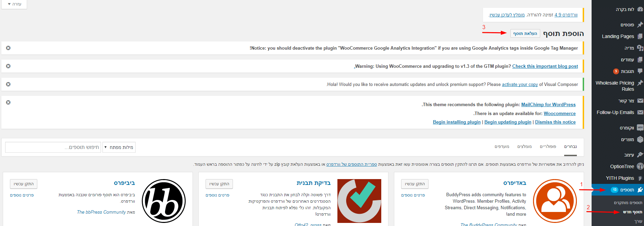Click the Woocommerce update link
This screenshot has width=644, height=226.
click(560, 113)
